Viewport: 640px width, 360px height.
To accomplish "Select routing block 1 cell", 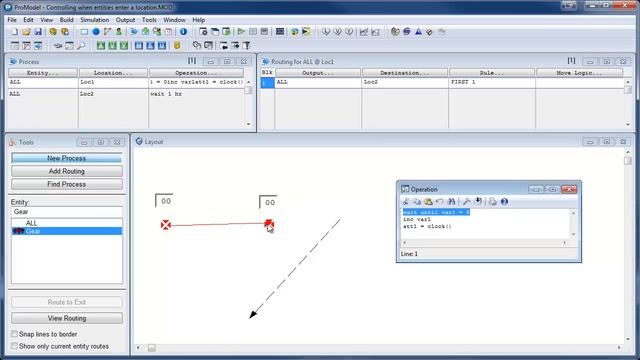I will (x=267, y=82).
